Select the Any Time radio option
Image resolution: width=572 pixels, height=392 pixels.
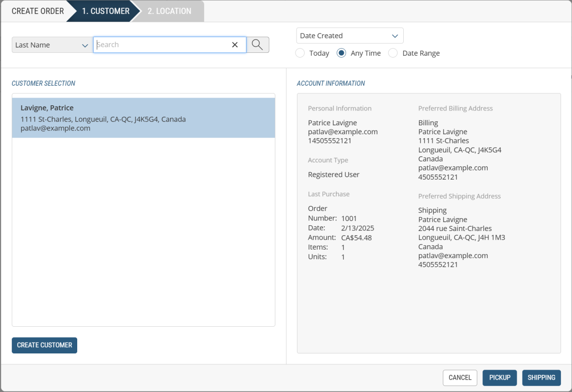pos(341,53)
